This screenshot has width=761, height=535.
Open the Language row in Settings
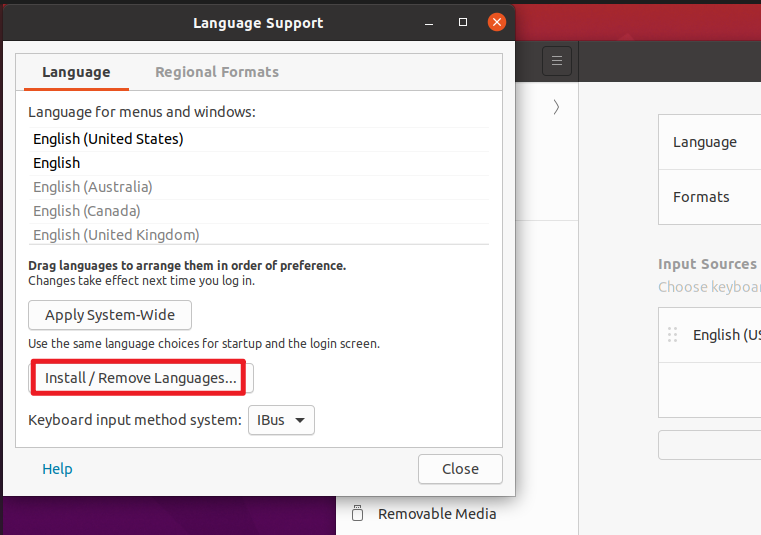tap(710, 142)
